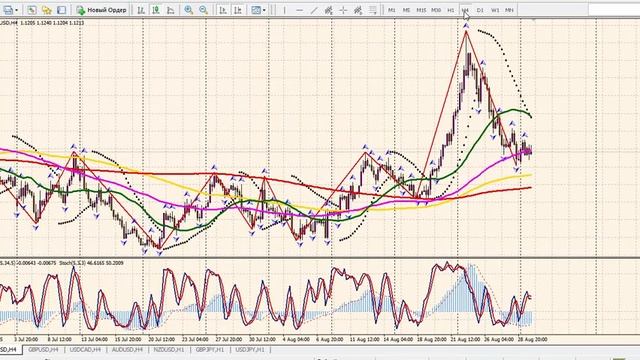Select the active USD,H4 chart tab
Screen dimensions: 640x360
10,350
